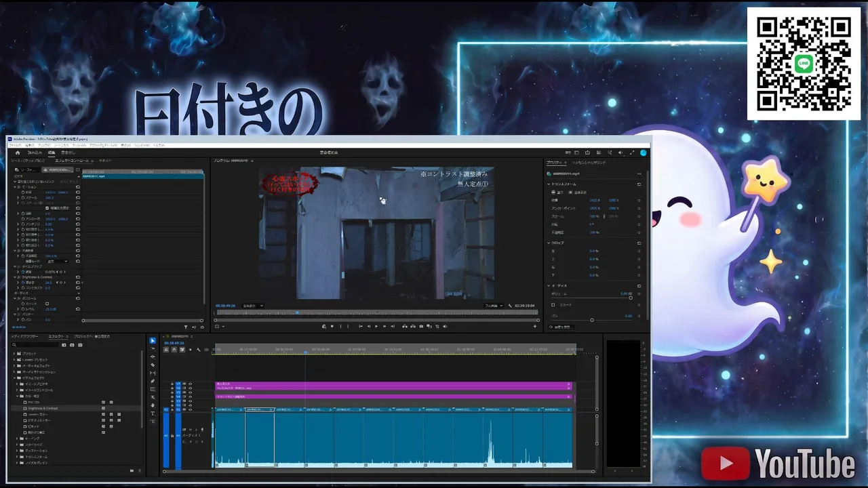Open the zoom level dropdown in program monitor
The width and height of the screenshot is (868, 488).
coord(253,306)
